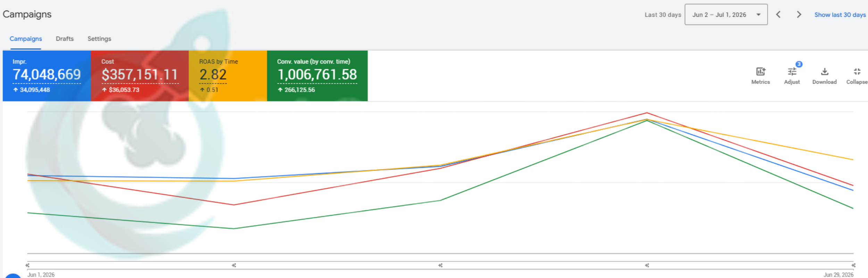Open the ROAS by Time scorecard selector
The image size is (868, 278).
pyautogui.click(x=228, y=76)
